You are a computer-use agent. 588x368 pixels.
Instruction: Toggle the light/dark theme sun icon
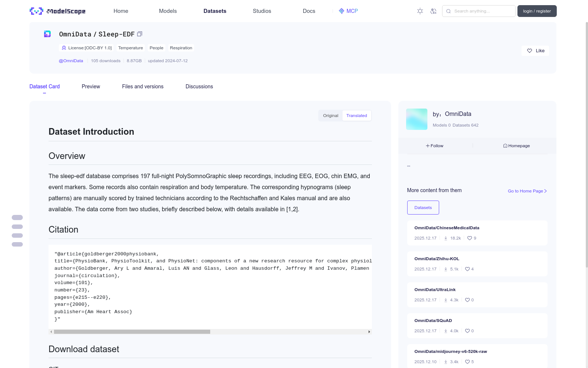click(x=420, y=11)
